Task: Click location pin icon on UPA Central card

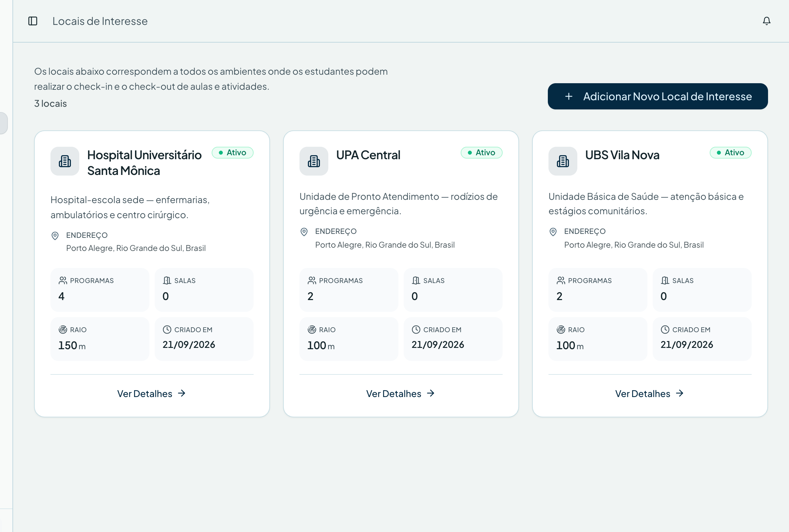Action: coord(304,232)
